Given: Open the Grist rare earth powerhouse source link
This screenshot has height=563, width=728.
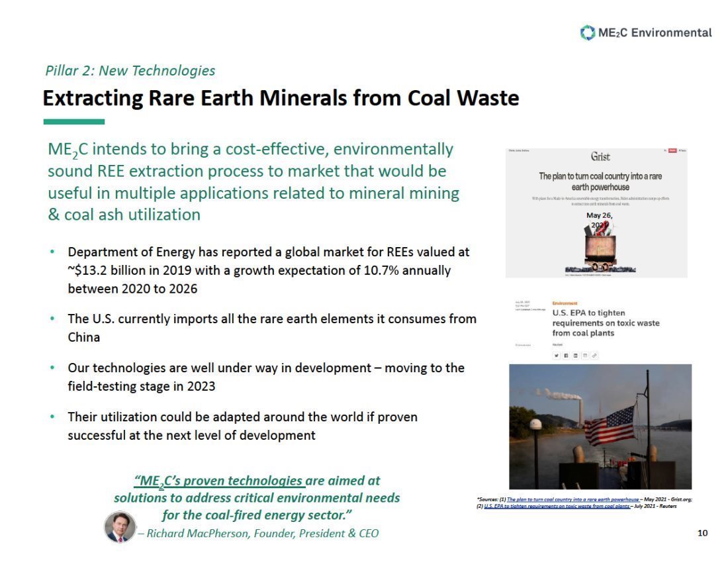Looking at the screenshot, I should pyautogui.click(x=573, y=499).
